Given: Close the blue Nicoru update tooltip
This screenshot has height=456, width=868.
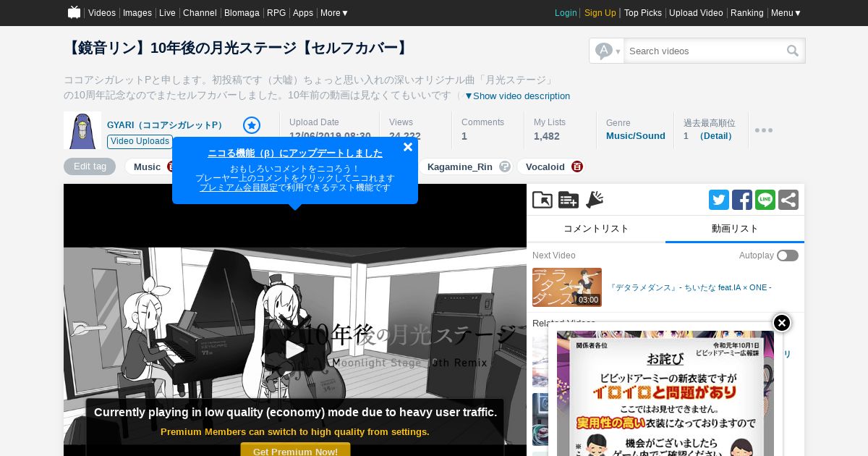Looking at the screenshot, I should click(x=408, y=147).
